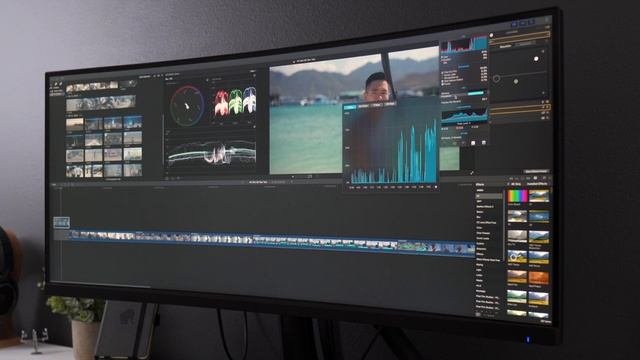Select the sunset-colored clip thumbnail in the browser
The image size is (640, 360).
click(x=75, y=124)
